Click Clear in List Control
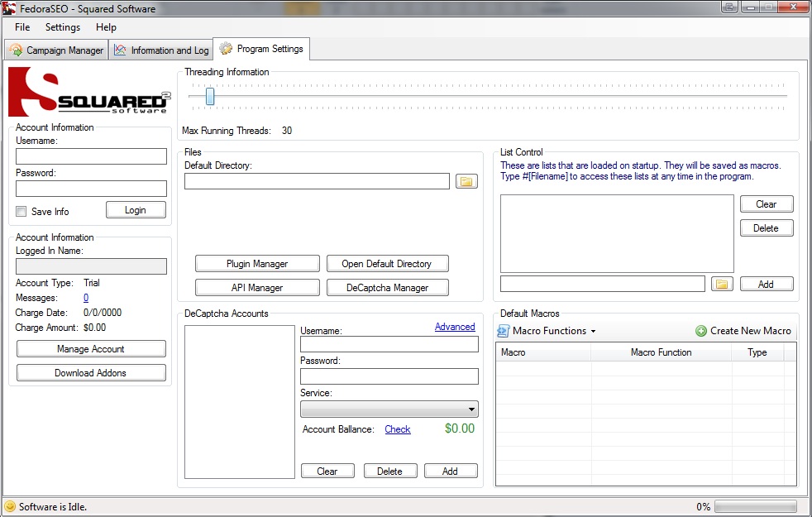The image size is (812, 517). (767, 204)
